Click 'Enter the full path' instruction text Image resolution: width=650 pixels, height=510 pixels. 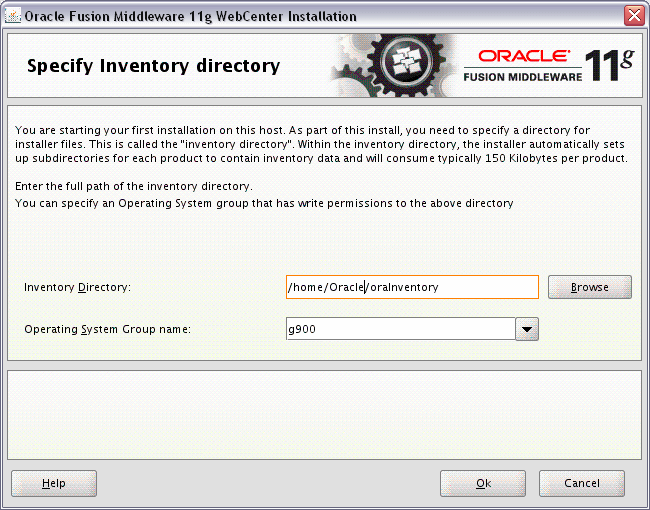[x=134, y=186]
